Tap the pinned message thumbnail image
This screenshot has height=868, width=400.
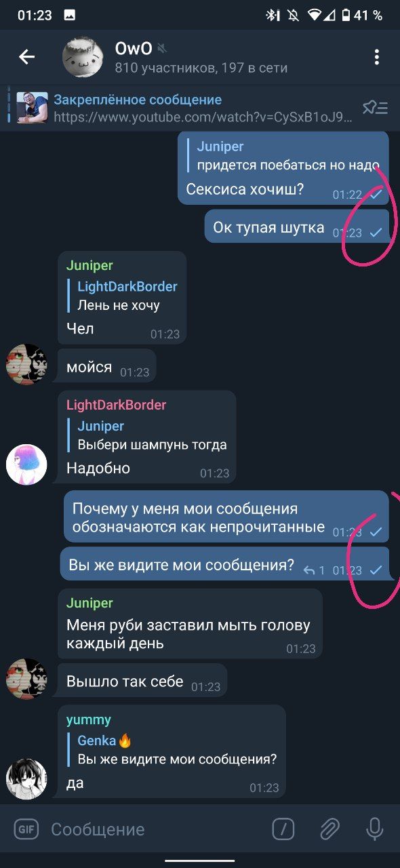click(32, 107)
